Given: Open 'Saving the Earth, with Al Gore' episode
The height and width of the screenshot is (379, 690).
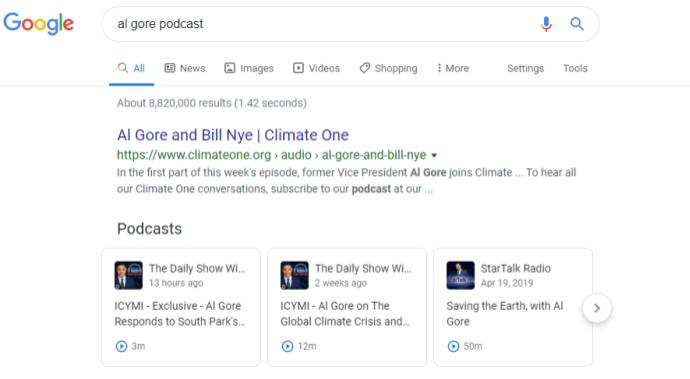Looking at the screenshot, I should pos(505,314).
